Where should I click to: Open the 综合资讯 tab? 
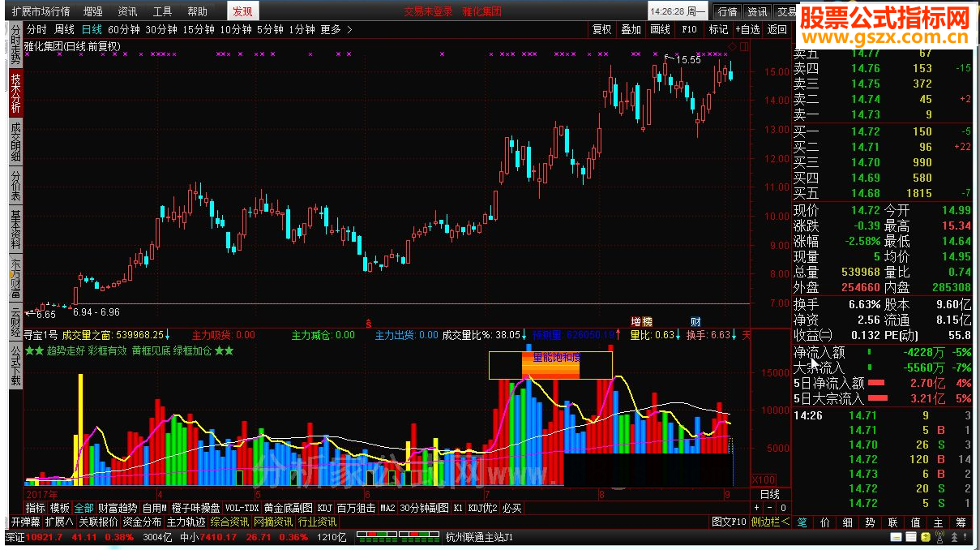click(x=229, y=522)
